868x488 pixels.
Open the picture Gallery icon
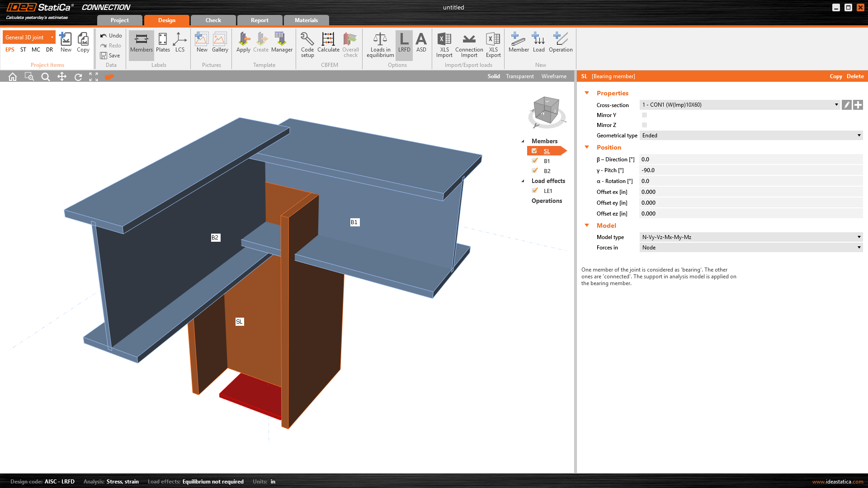tap(220, 40)
